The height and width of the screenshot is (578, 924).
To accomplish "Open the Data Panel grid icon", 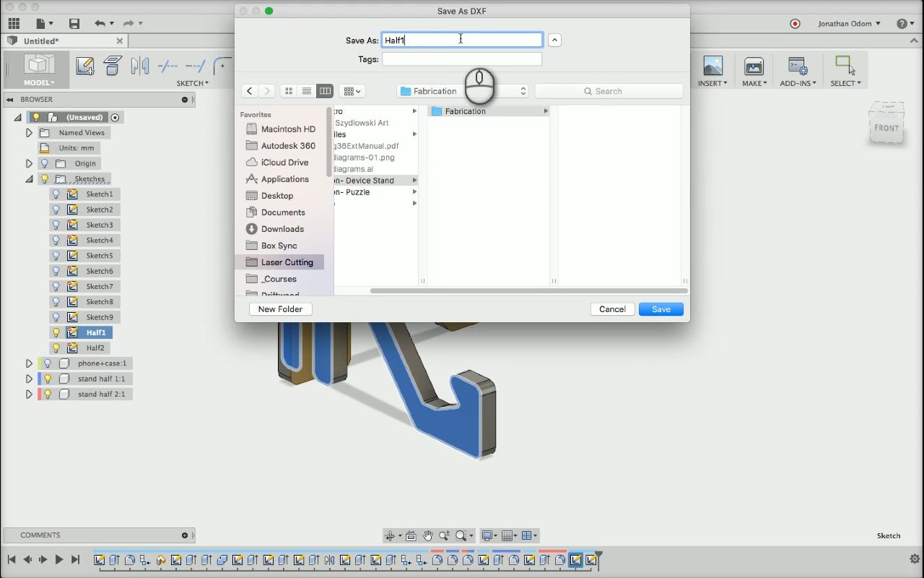I will (14, 24).
